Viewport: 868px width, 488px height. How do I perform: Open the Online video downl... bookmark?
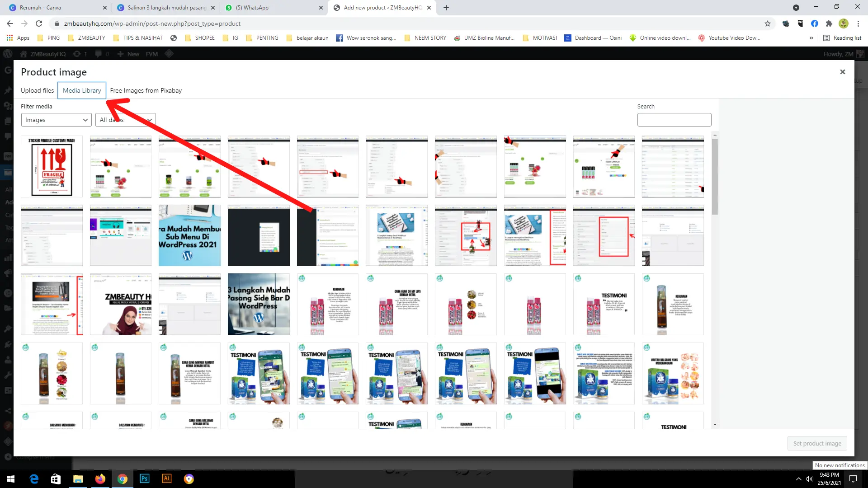660,38
